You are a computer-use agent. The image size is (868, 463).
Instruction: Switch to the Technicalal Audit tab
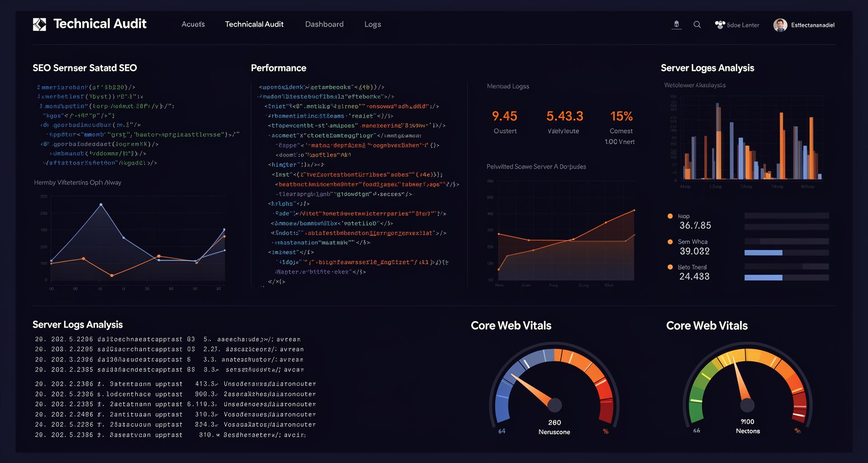[x=254, y=24]
